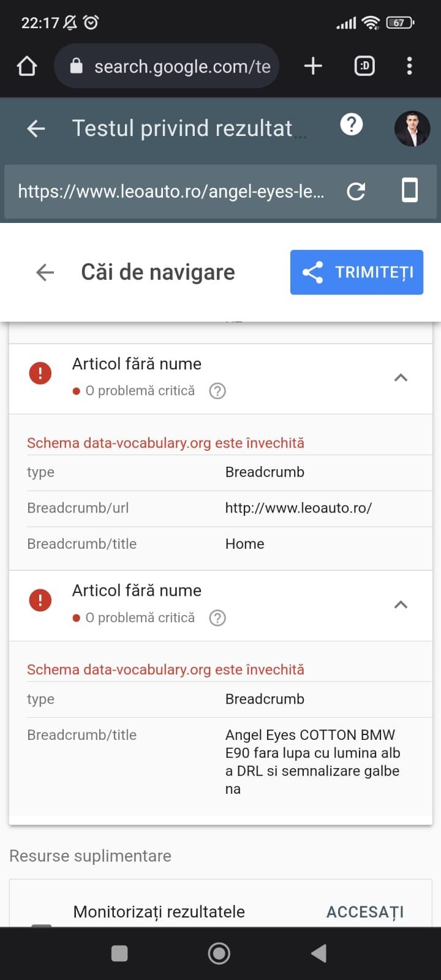Tap the Chrome home icon
This screenshot has width=441, height=980.
pos(27,66)
